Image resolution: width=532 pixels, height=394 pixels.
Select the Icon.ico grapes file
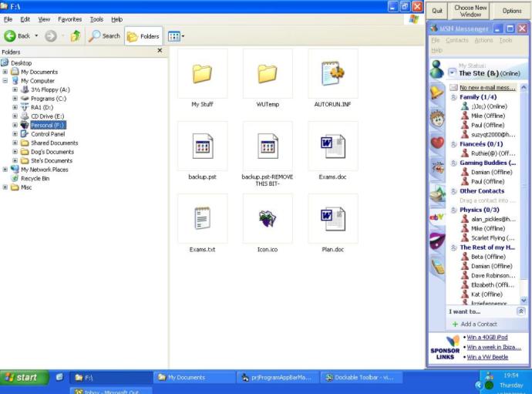click(x=268, y=218)
